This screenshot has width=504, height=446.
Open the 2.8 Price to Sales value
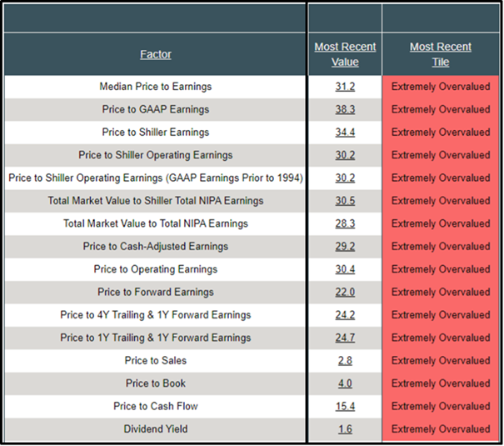click(345, 361)
